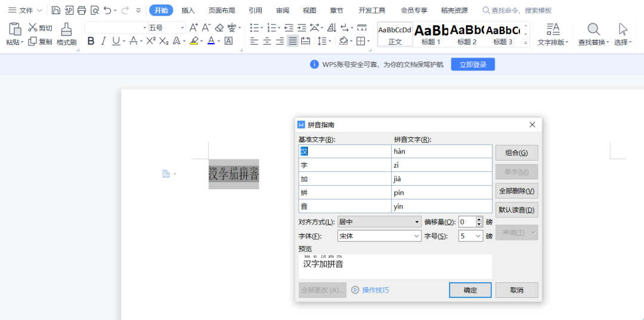Open the 文字排版 dropdown
The height and width of the screenshot is (320, 644).
(x=553, y=33)
